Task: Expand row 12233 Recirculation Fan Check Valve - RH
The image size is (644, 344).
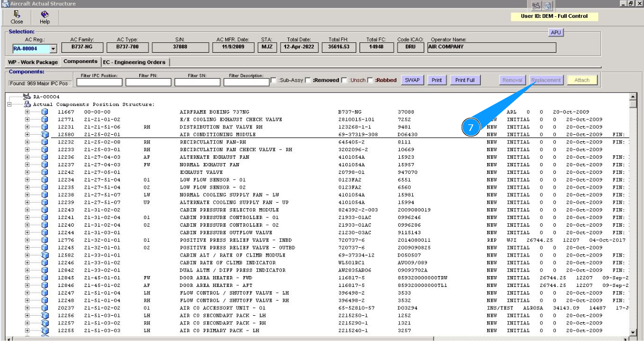Action: (x=27, y=150)
